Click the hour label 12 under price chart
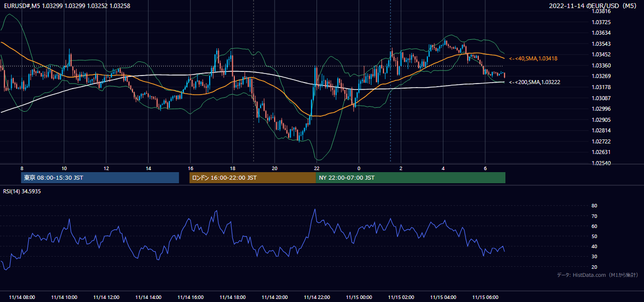This screenshot has width=644, height=302. tap(106, 168)
